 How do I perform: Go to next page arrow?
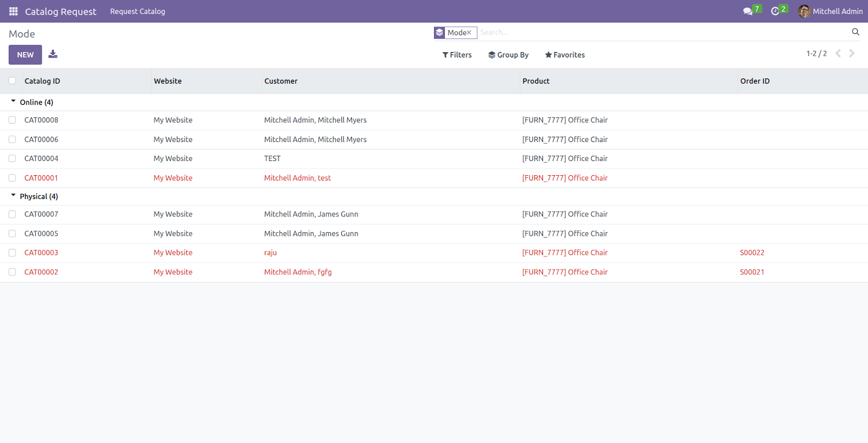click(x=852, y=53)
